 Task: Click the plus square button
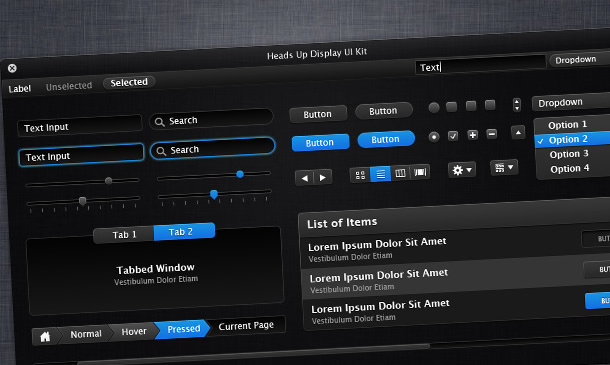(473, 135)
